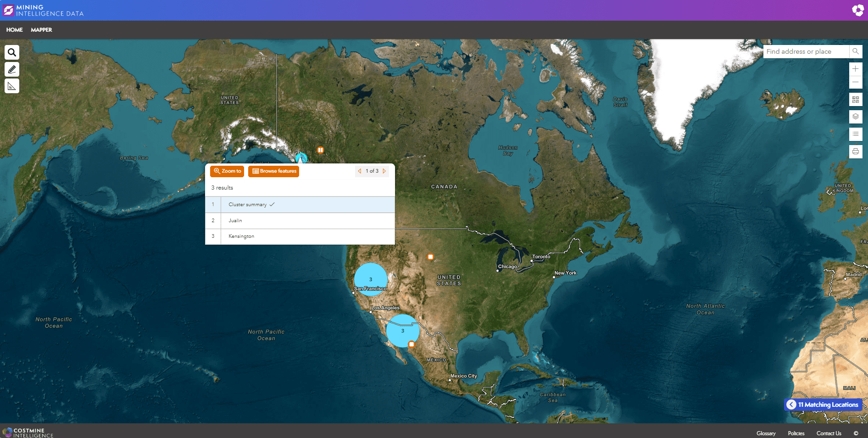Click the Browse features button
This screenshot has height=438, width=868.
[x=274, y=171]
